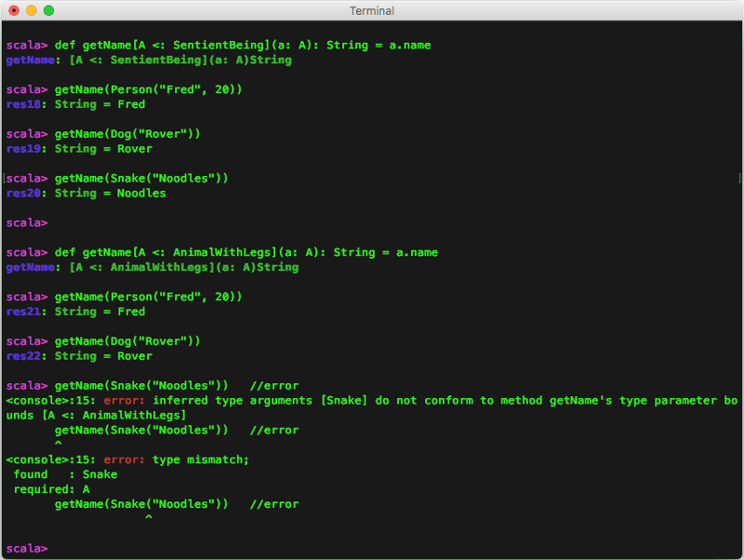Click the res22 Rover output line
This screenshot has height=560, width=744.
[x=79, y=355]
